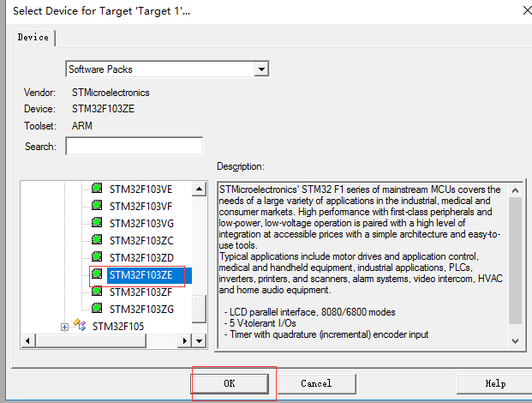The width and height of the screenshot is (532, 403).
Task: Click device tree scroll left arrow
Action: tap(28, 340)
